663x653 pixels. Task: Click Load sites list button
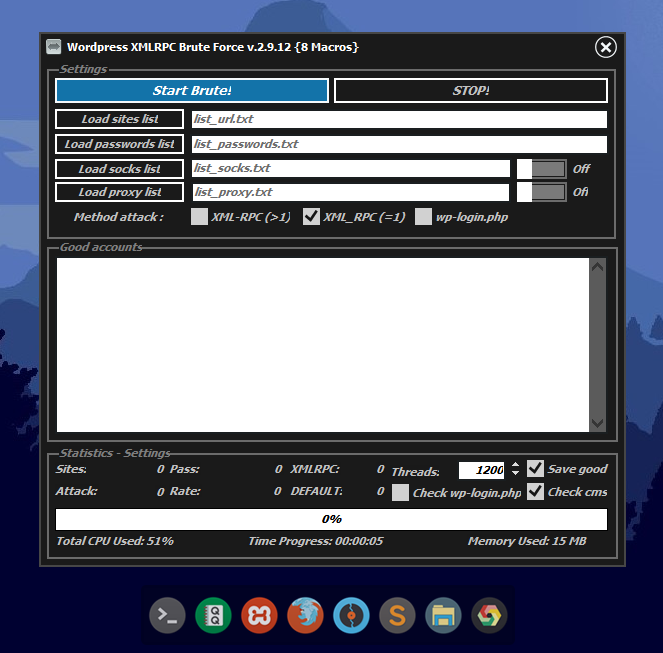tap(120, 119)
